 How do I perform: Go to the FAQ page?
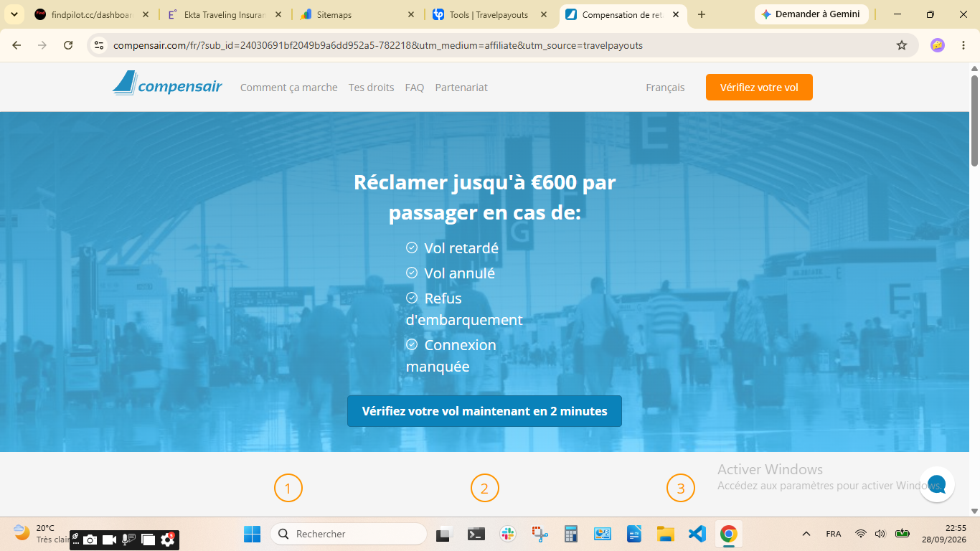point(415,88)
